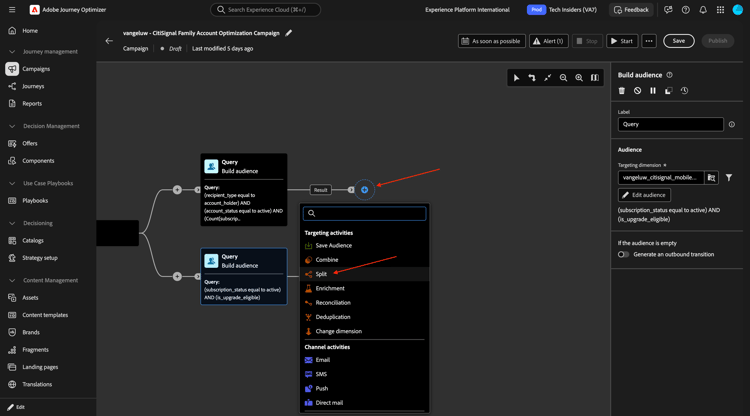The image size is (750, 416).
Task: Click As soon as possible schedule button
Action: point(492,41)
